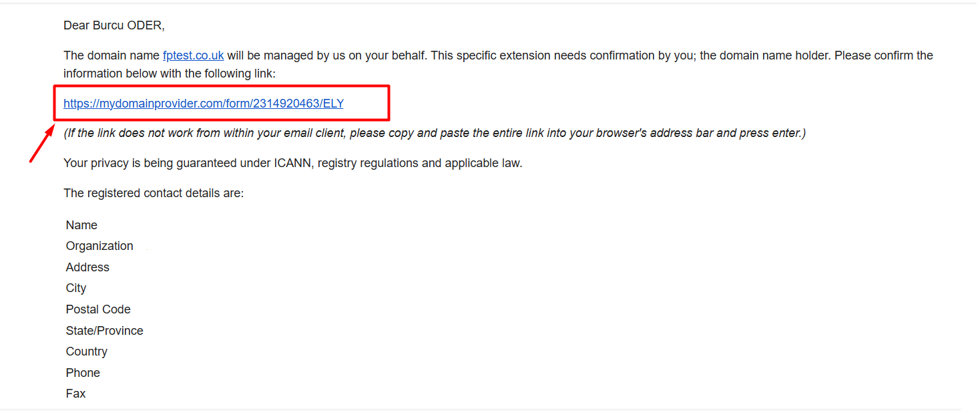Viewport: 980px width, 413px height.
Task: Click the "Dear Burcu ODER" greeting
Action: pos(113,25)
